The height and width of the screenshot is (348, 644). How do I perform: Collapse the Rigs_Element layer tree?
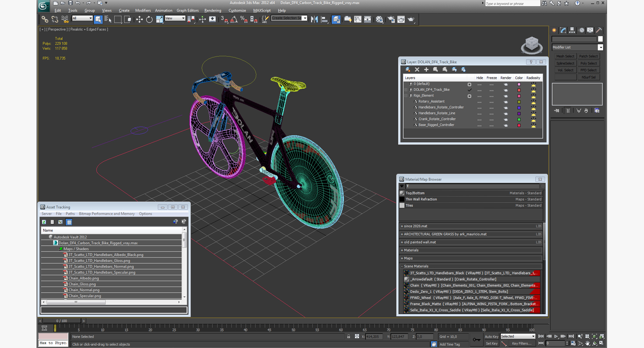pos(406,96)
